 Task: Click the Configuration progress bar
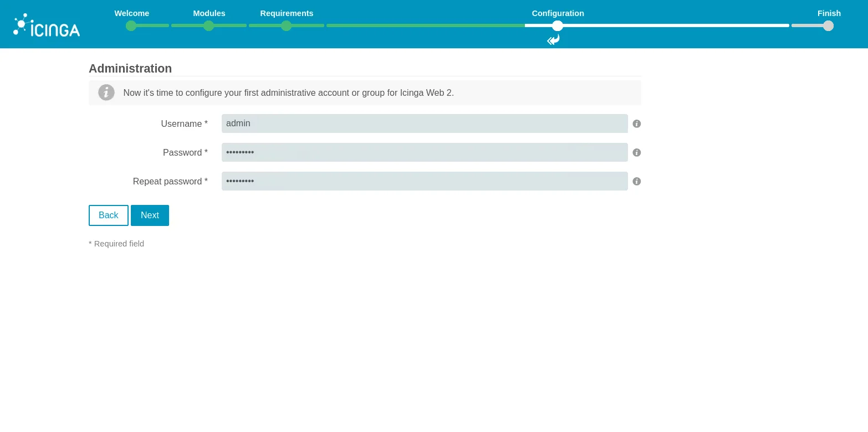pos(665,25)
